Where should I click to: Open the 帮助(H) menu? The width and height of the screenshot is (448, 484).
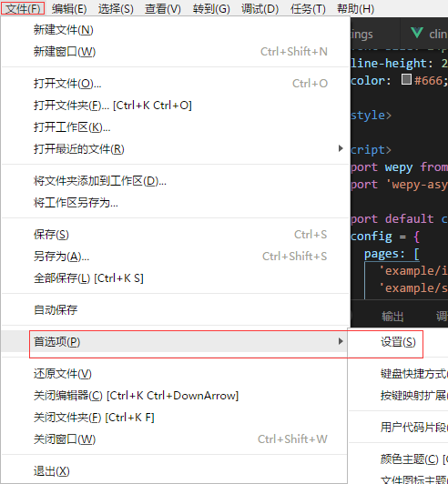[x=356, y=9]
